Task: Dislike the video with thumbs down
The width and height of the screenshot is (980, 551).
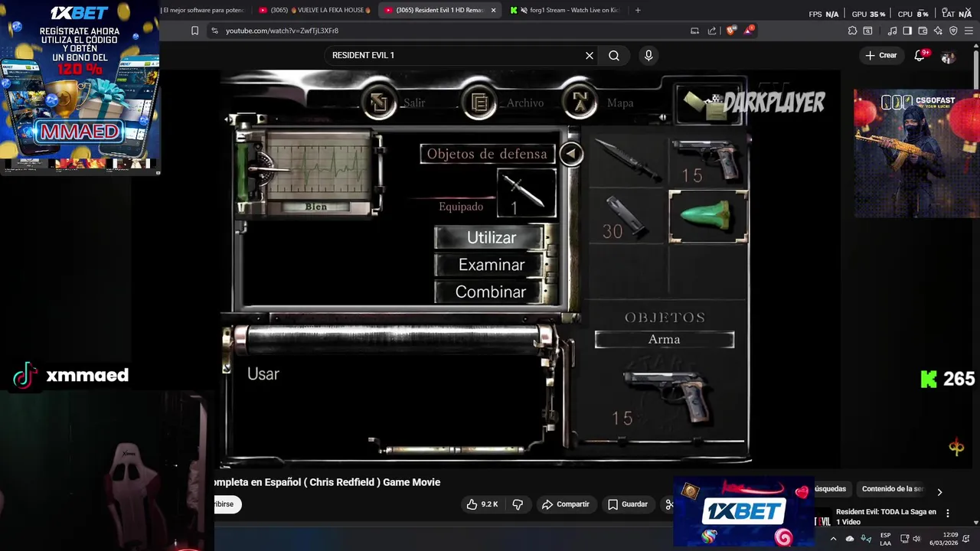Action: 518,504
